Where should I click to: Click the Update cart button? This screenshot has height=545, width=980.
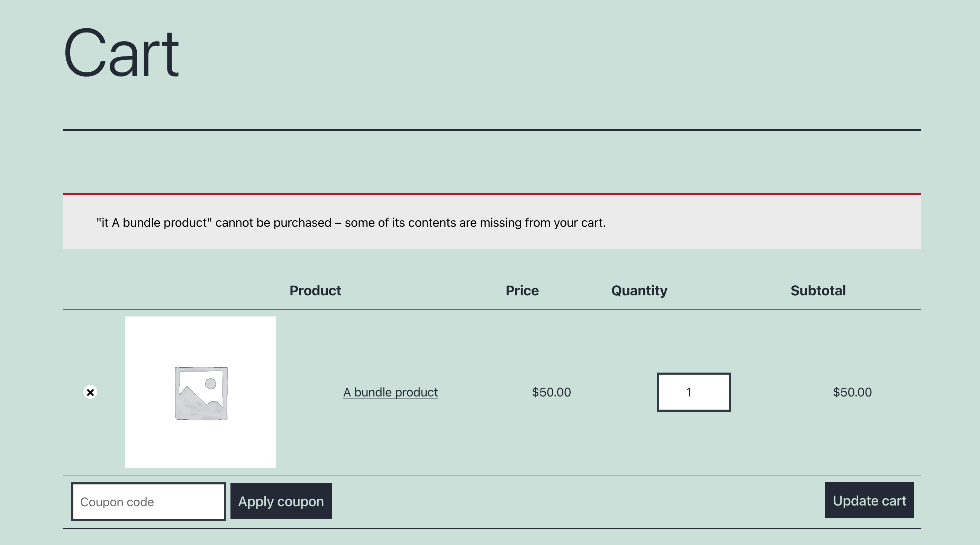click(x=869, y=500)
